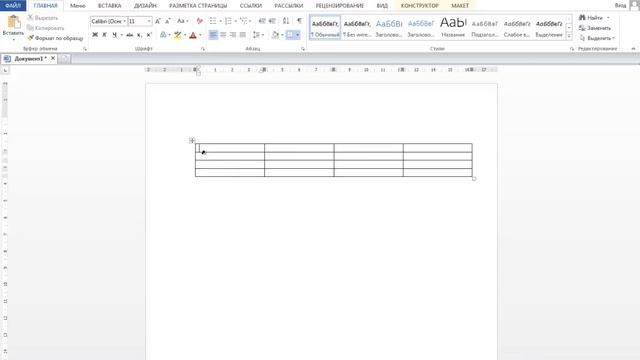Decrease font size with the shrink font icon
The width and height of the screenshot is (640, 360).
168,21
